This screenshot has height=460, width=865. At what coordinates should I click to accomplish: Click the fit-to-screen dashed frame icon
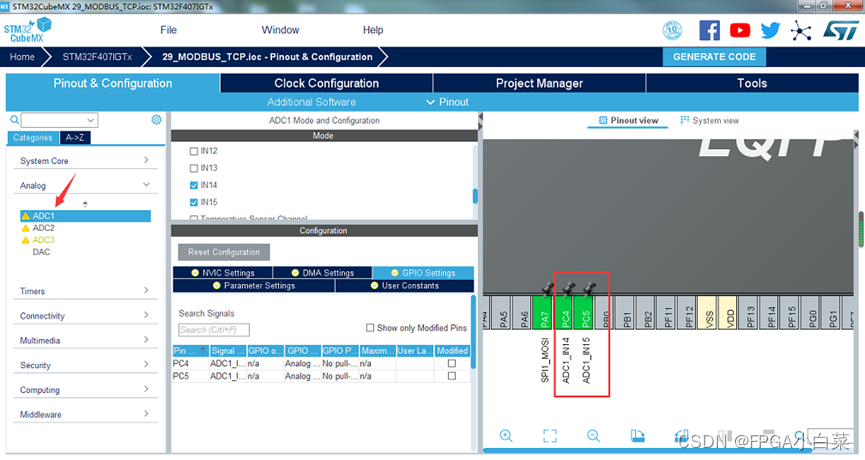(x=550, y=436)
